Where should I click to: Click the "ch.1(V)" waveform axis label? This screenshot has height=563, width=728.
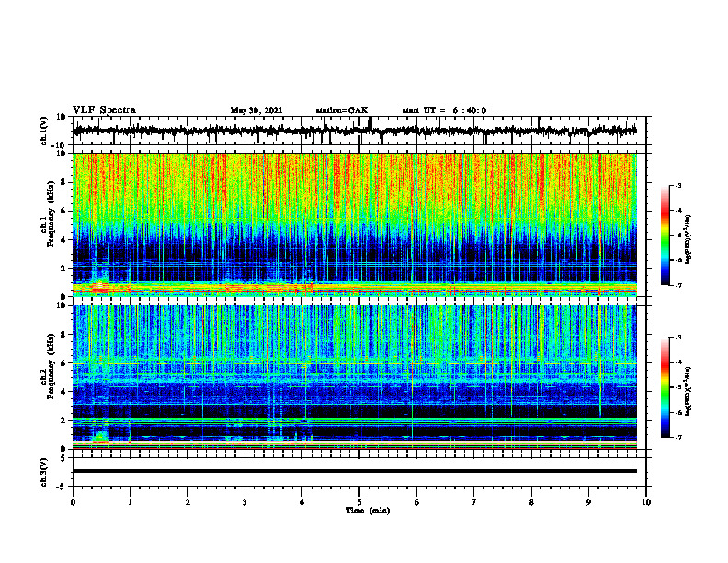pos(44,130)
